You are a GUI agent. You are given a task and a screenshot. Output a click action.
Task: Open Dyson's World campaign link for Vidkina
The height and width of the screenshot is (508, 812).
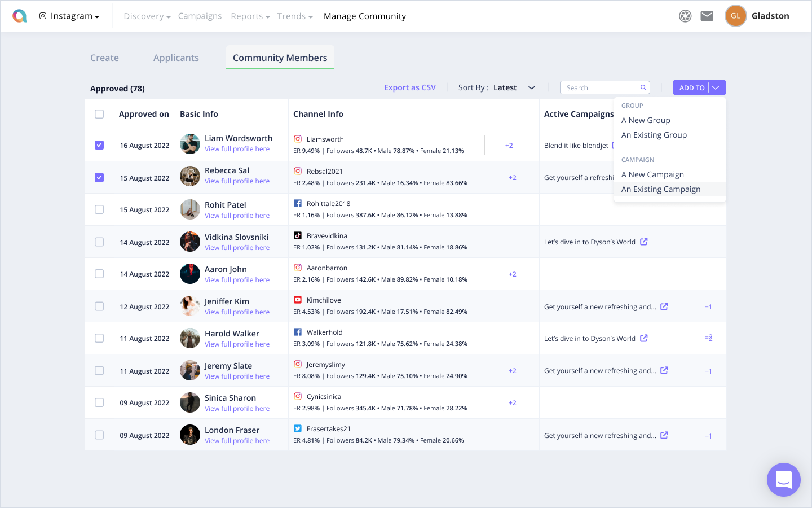pos(643,242)
